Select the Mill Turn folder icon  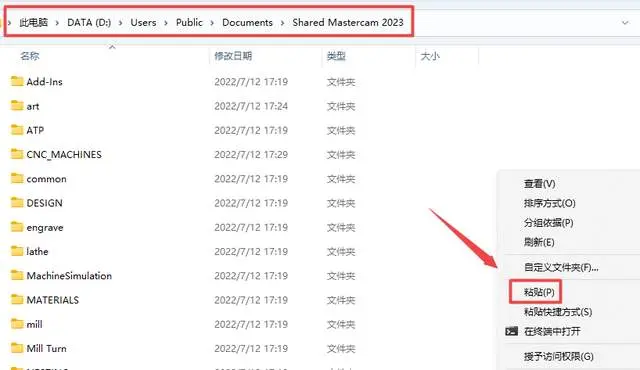pos(17,348)
